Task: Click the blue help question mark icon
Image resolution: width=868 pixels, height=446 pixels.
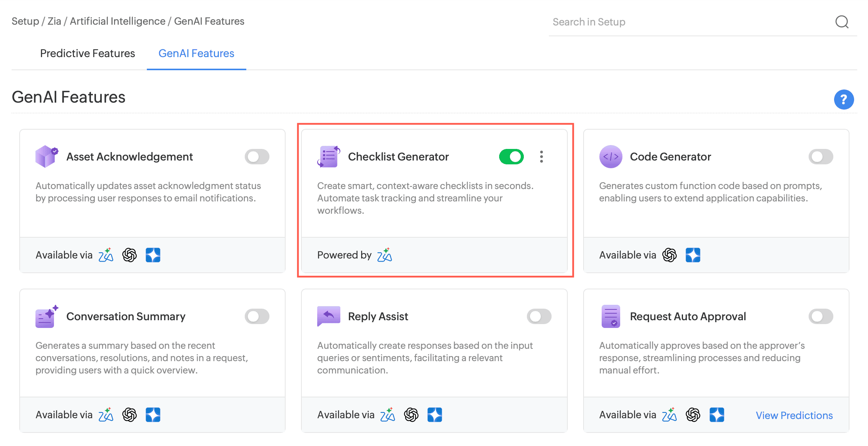Action: [x=843, y=100]
